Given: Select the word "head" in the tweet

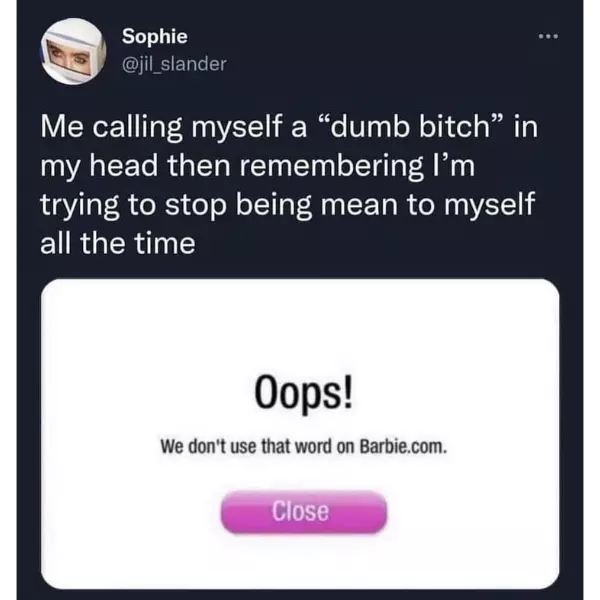Looking at the screenshot, I should [x=124, y=165].
